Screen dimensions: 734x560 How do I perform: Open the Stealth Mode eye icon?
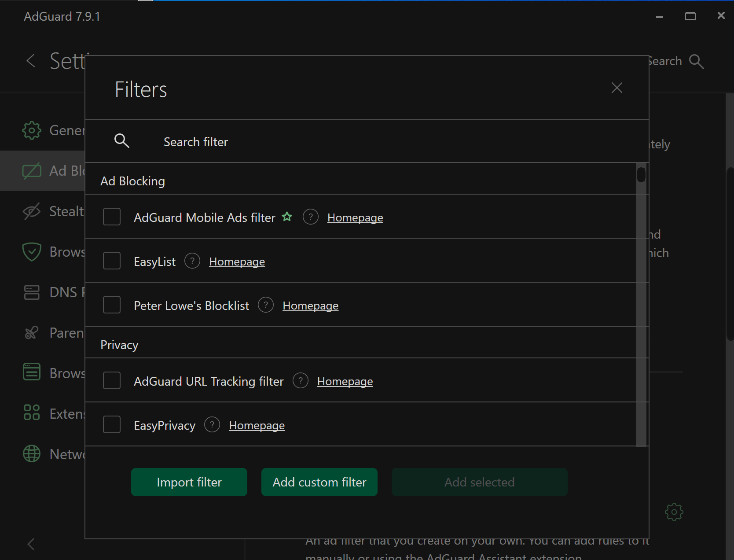(x=32, y=211)
